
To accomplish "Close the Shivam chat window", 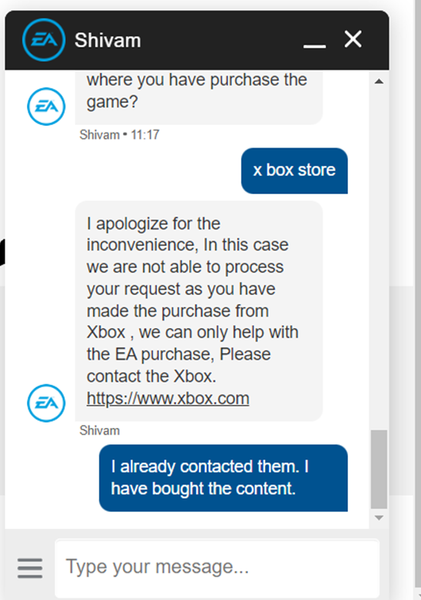I will tap(353, 39).
